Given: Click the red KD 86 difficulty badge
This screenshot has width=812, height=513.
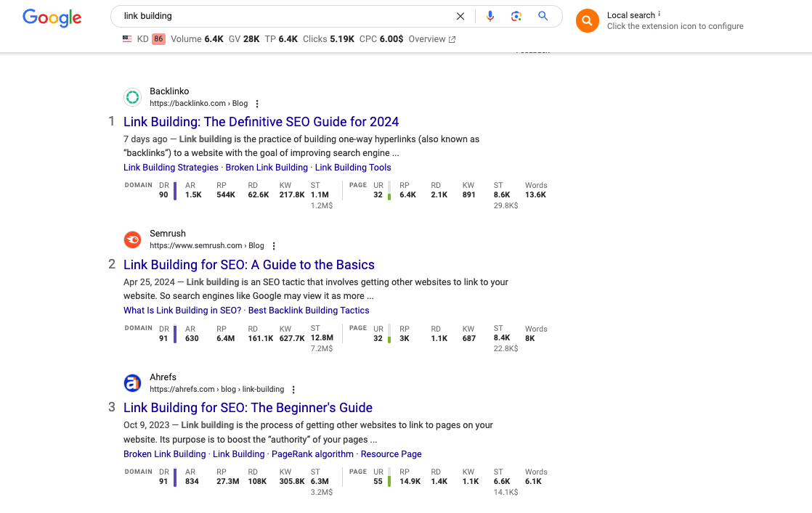Looking at the screenshot, I should (158, 39).
